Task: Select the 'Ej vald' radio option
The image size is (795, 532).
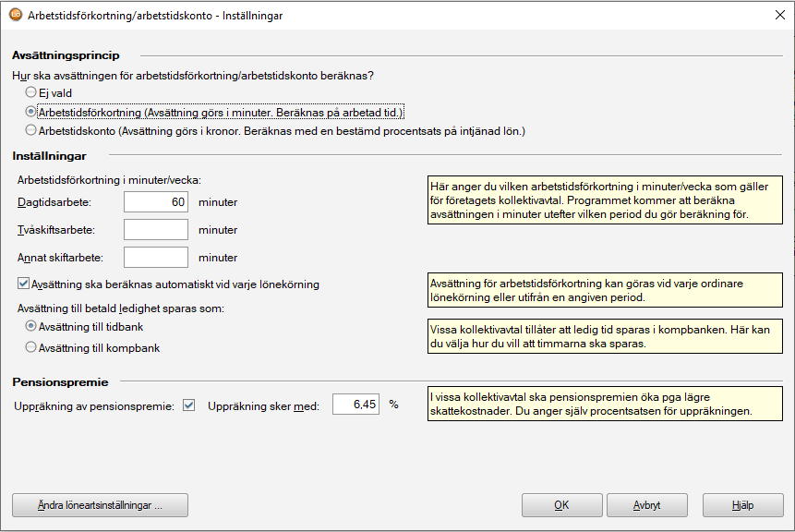Action: pyautogui.click(x=31, y=92)
